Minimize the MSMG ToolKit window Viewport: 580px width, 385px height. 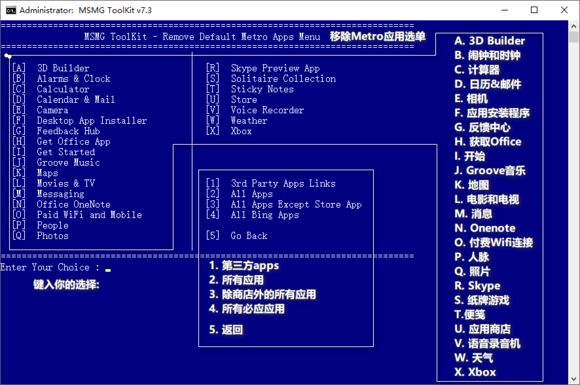pyautogui.click(x=505, y=10)
